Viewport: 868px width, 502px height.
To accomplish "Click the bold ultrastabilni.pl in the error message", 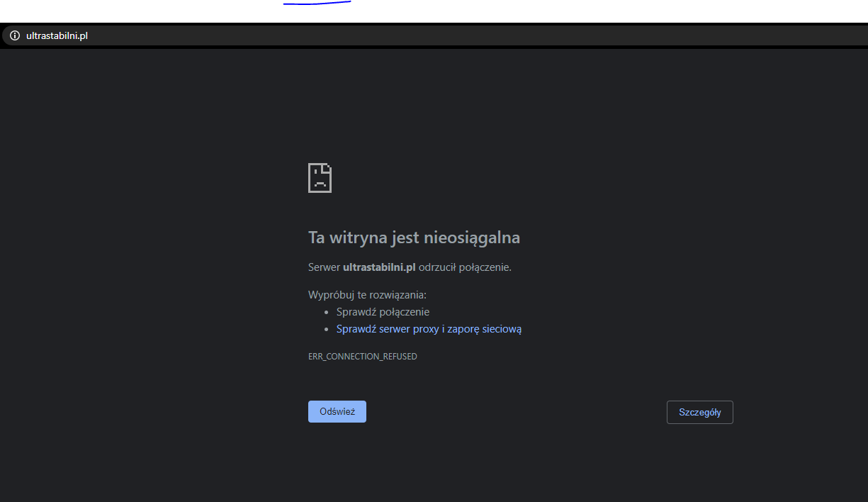I will tap(378, 267).
